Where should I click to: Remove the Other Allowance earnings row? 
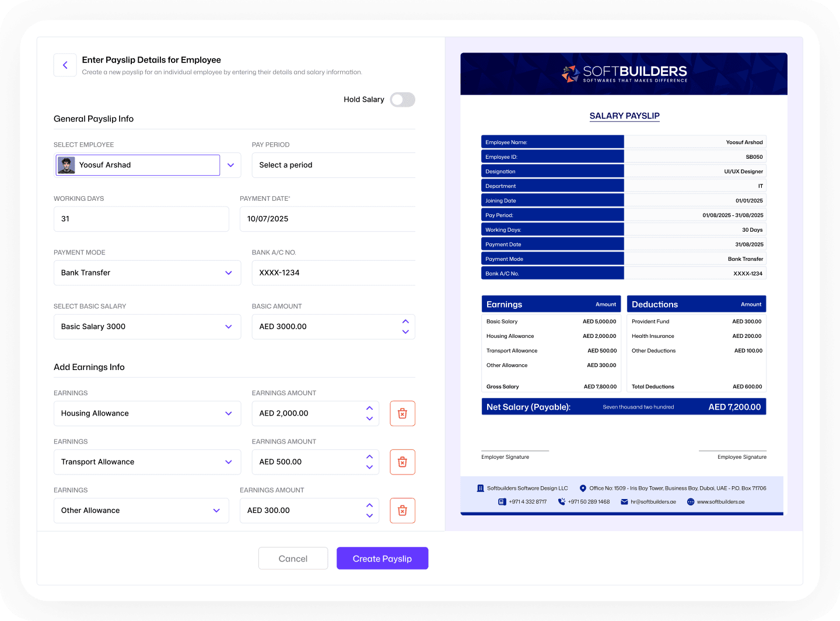[x=402, y=510]
